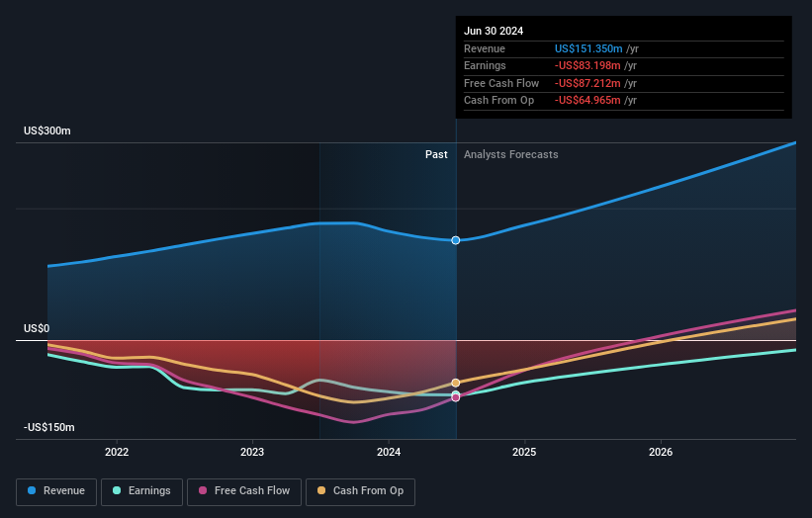Click the Past label on the chart
Image resolution: width=812 pixels, height=518 pixels.
(436, 154)
